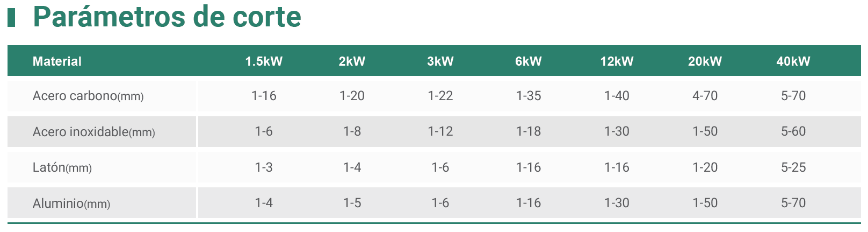Screen dimensions: 868x232
Task: Click the 1.5kW column header
Action: (264, 61)
